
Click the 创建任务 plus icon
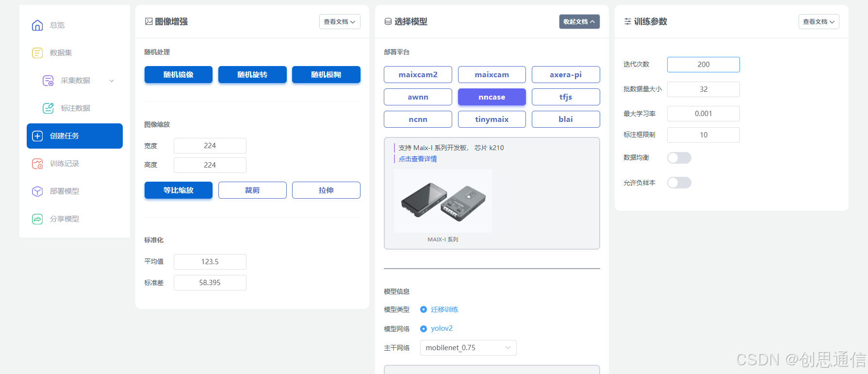[37, 136]
